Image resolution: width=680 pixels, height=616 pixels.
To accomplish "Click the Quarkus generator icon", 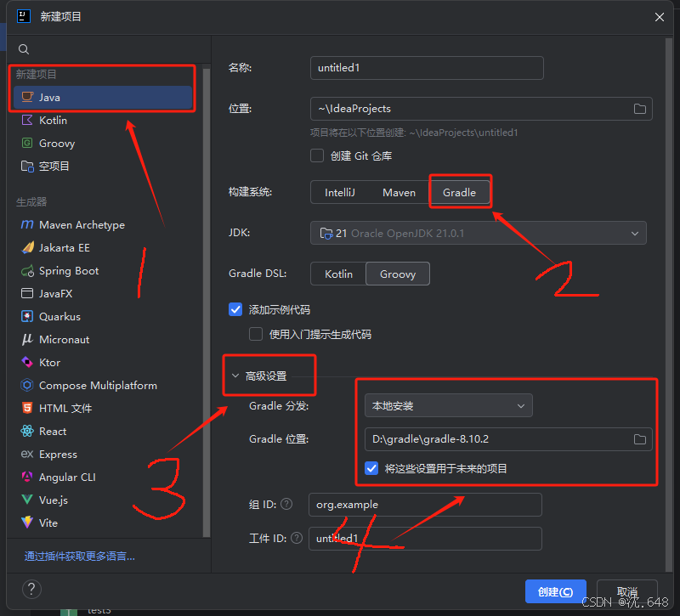I will coord(27,316).
